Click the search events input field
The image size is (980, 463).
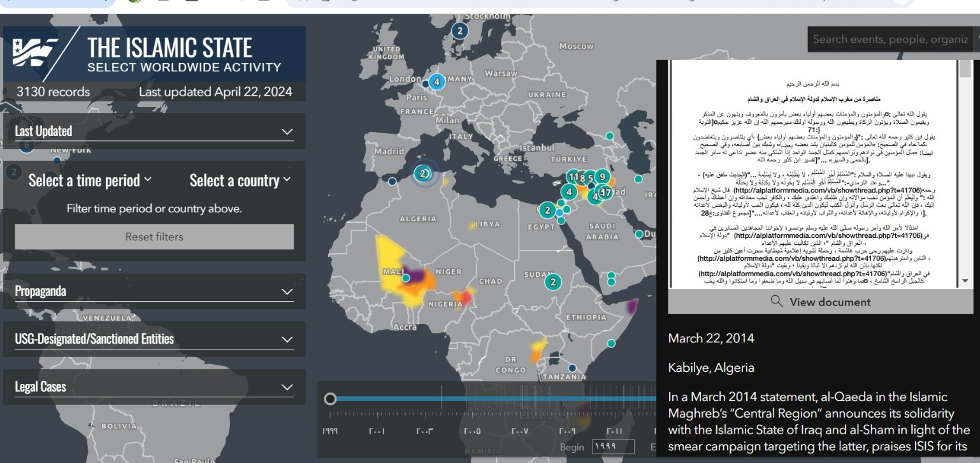tap(890, 40)
